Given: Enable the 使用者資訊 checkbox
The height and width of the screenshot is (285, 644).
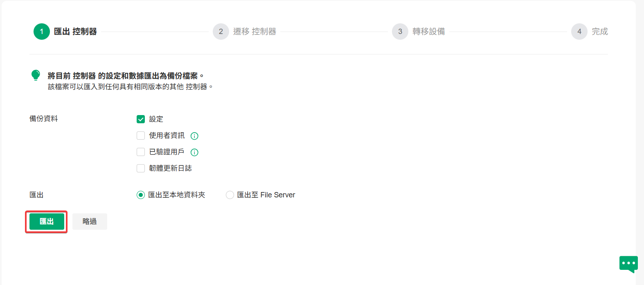Looking at the screenshot, I should coord(141,136).
